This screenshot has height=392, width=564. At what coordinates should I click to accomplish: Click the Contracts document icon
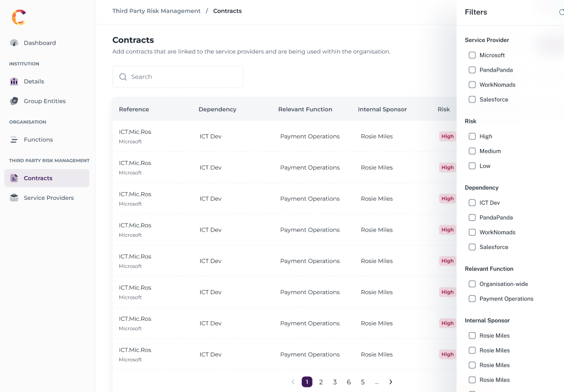pos(14,178)
